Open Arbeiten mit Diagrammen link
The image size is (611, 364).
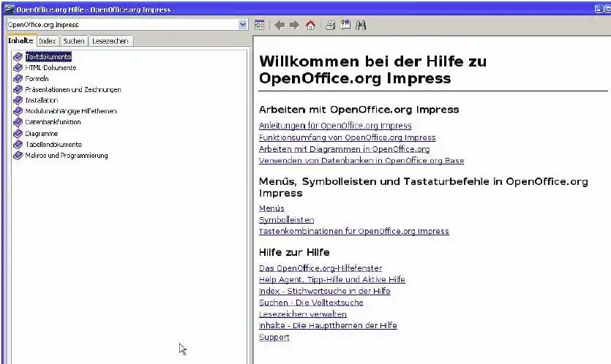[344, 149]
